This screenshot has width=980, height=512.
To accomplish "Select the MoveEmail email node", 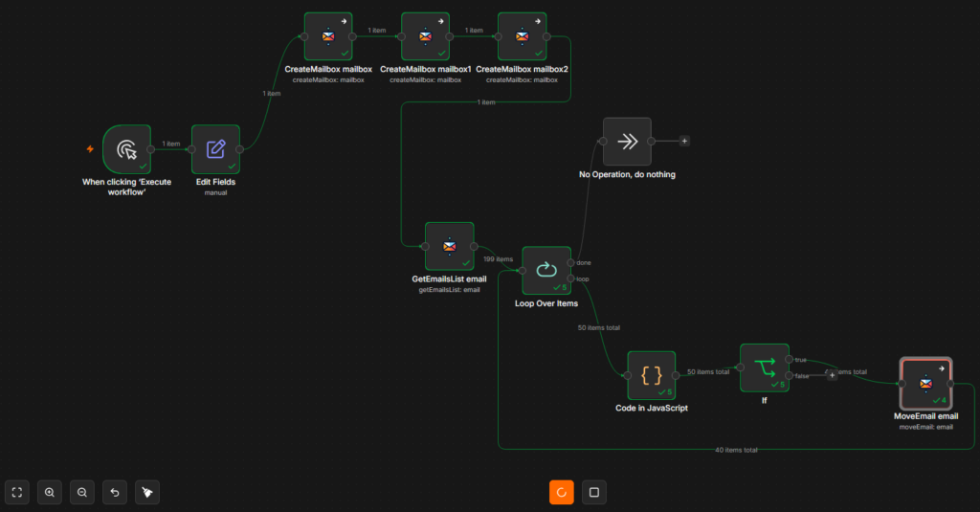I will pos(925,383).
